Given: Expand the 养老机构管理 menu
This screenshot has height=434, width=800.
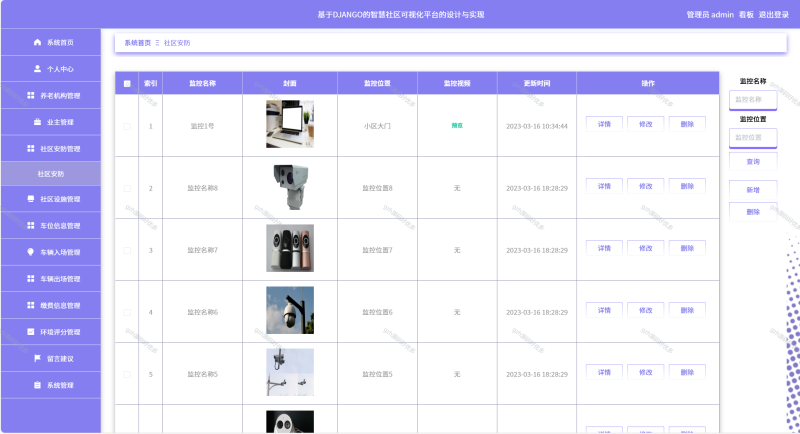Looking at the screenshot, I should click(51, 95).
